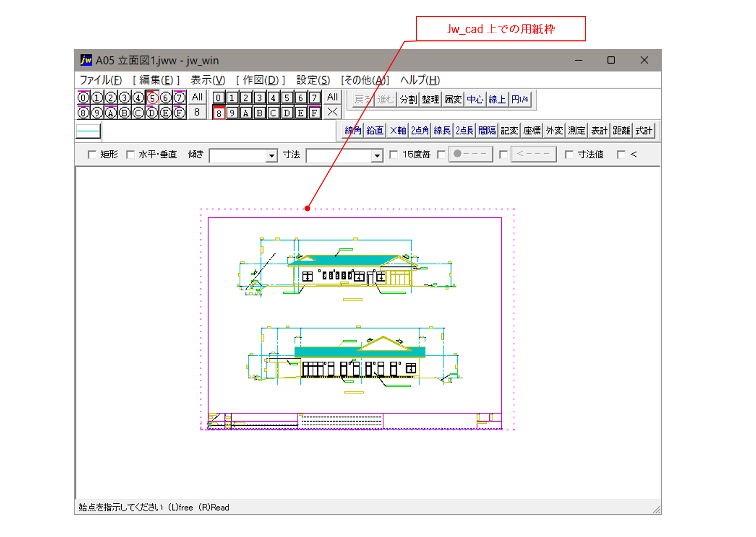Image resolution: width=756 pixels, height=537 pixels.
Task: Select layer group 8 square button
Action: [219, 113]
